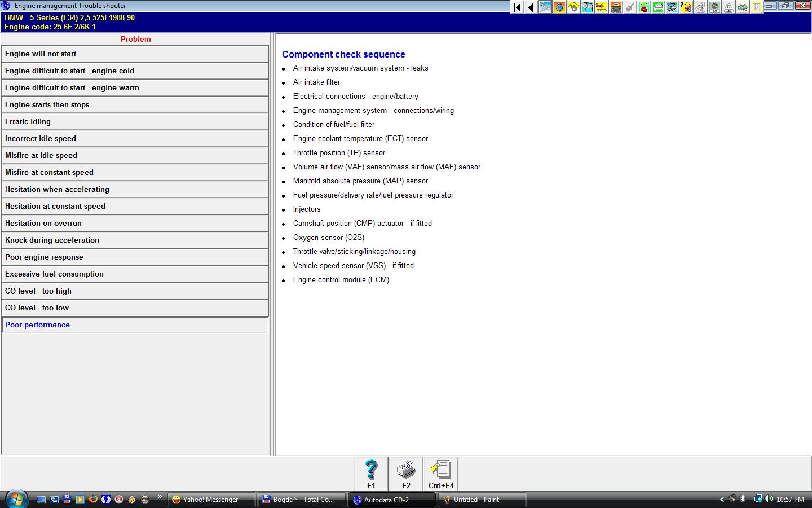Image resolution: width=812 pixels, height=508 pixels.
Task: Select 'Engine will not start' problem
Action: (x=135, y=54)
